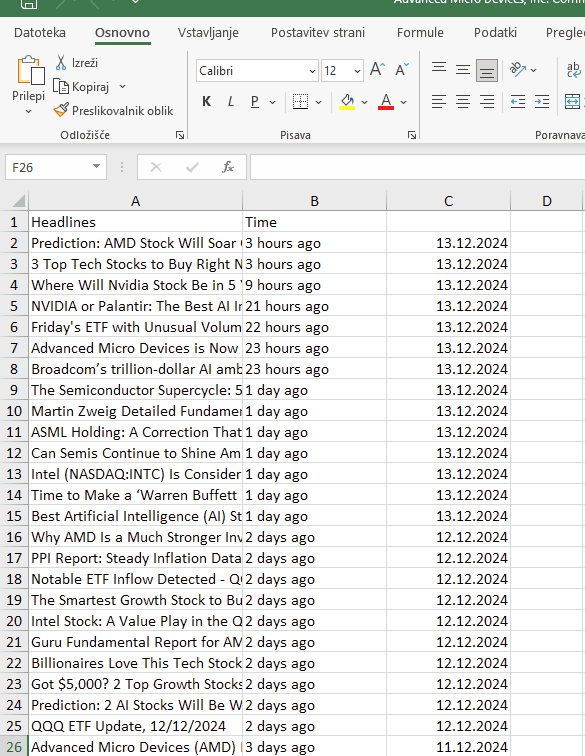Open borders dropdown arrow
The height and width of the screenshot is (756, 585).
[x=318, y=102]
